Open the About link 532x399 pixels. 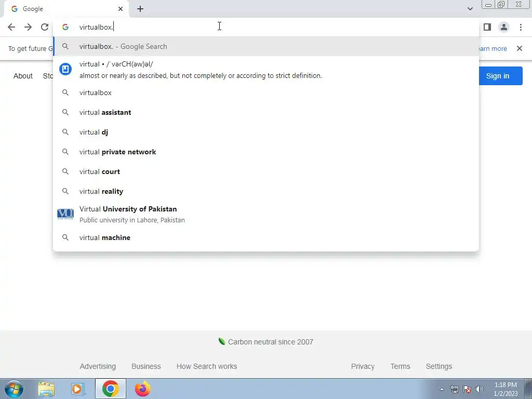click(23, 76)
